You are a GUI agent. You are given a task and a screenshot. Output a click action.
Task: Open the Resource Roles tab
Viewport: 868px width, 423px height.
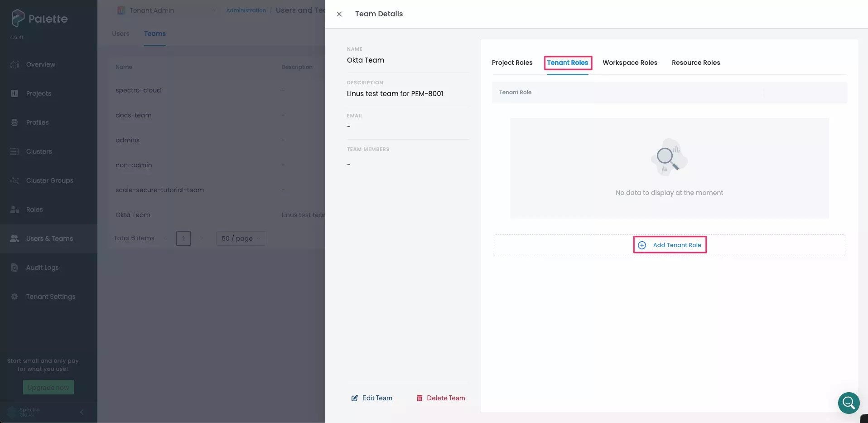click(x=695, y=63)
